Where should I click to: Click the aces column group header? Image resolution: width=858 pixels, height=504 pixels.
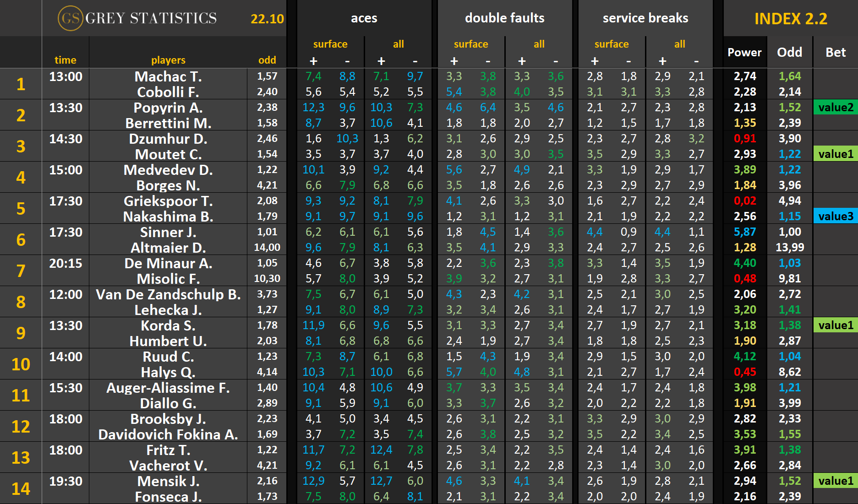364,18
